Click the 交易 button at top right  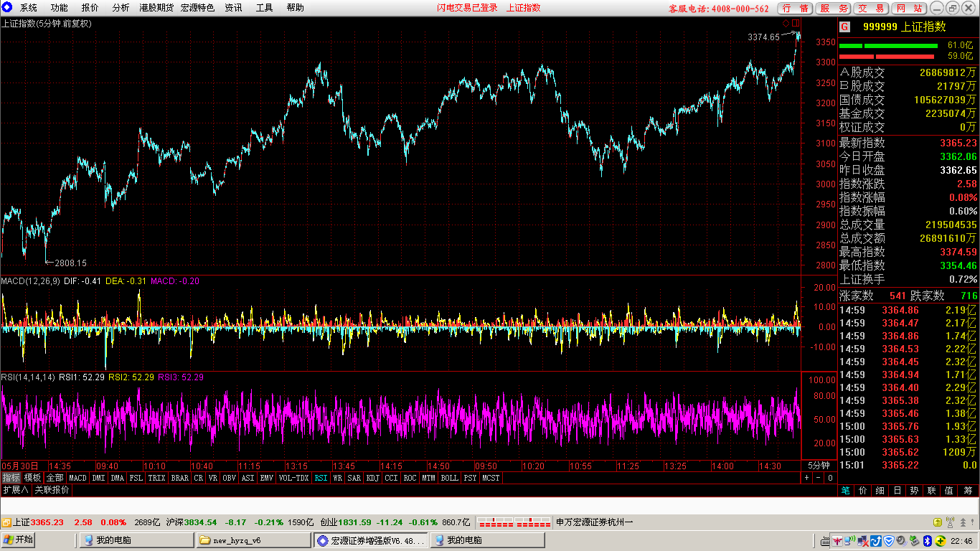871,9
